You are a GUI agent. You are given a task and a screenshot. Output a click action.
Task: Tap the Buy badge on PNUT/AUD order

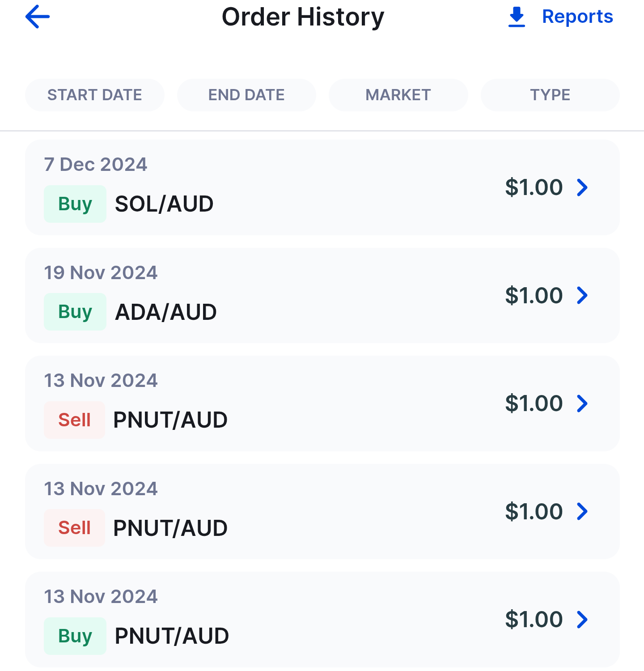tap(75, 636)
